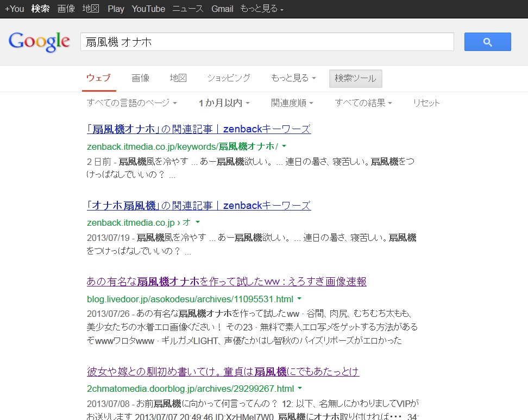The width and height of the screenshot is (528, 420).
Task: Open arrow beside 2chmatomedia.doorblog.jp URL
Action: click(x=300, y=389)
